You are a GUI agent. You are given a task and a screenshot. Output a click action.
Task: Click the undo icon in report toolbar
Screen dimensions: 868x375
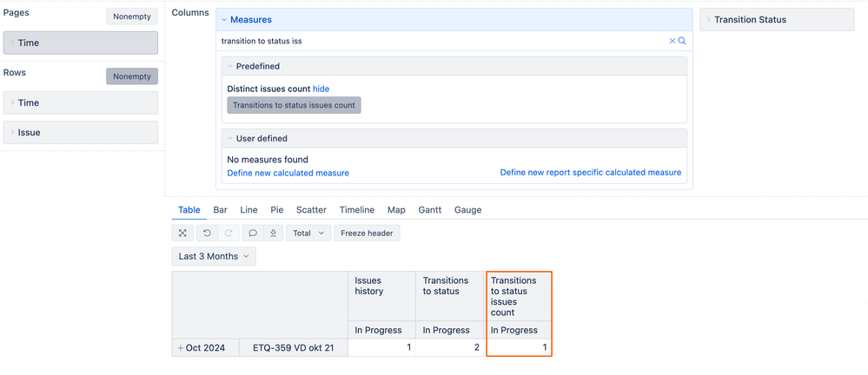207,234
